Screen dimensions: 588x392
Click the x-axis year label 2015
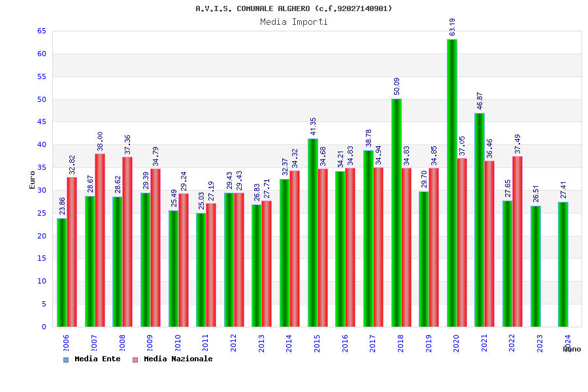317,343
